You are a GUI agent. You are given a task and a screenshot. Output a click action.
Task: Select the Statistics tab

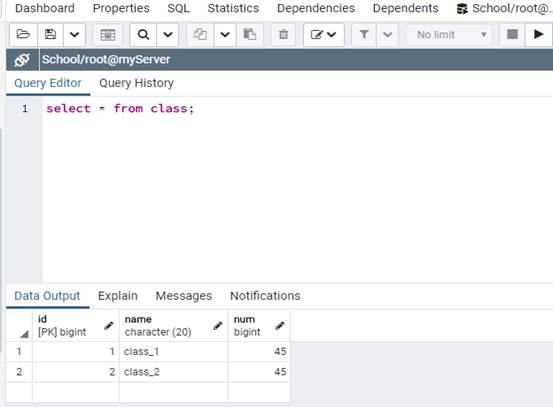coord(233,8)
